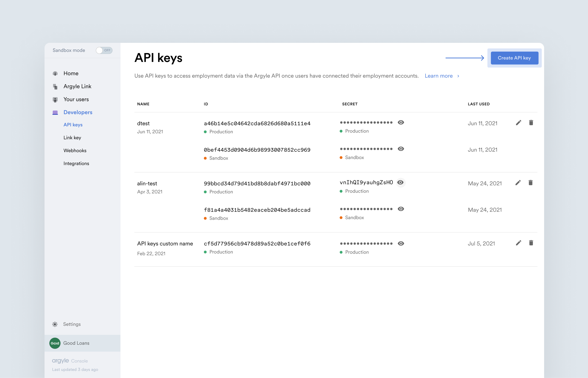Screen dimensions: 588x378
Task: Reveal dtest Production secret with eye icon
Action: pos(401,123)
